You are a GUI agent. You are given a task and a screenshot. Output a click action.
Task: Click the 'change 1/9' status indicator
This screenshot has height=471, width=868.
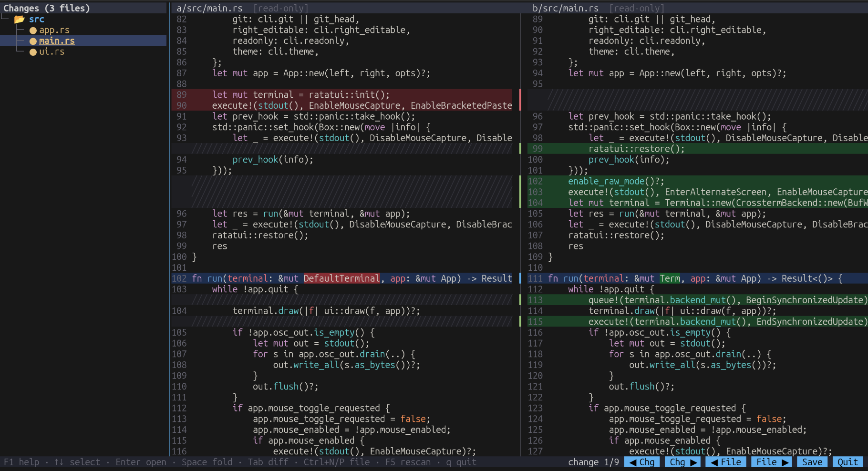click(593, 462)
